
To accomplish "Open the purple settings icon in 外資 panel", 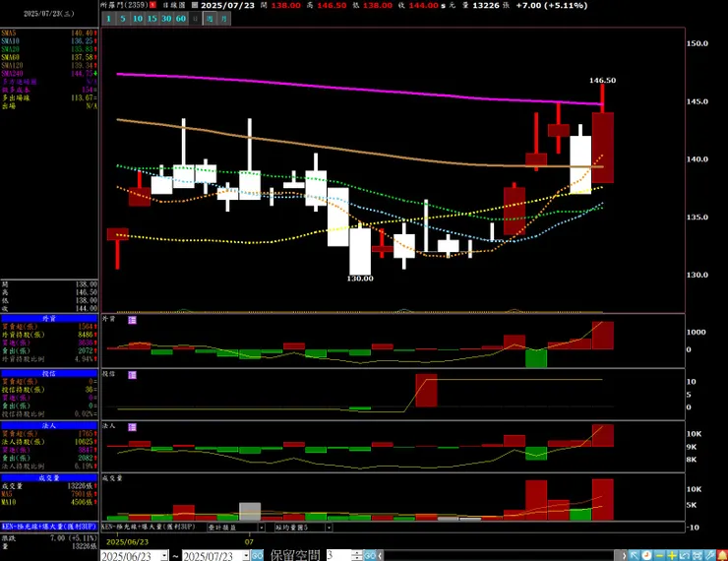I will click(133, 320).
